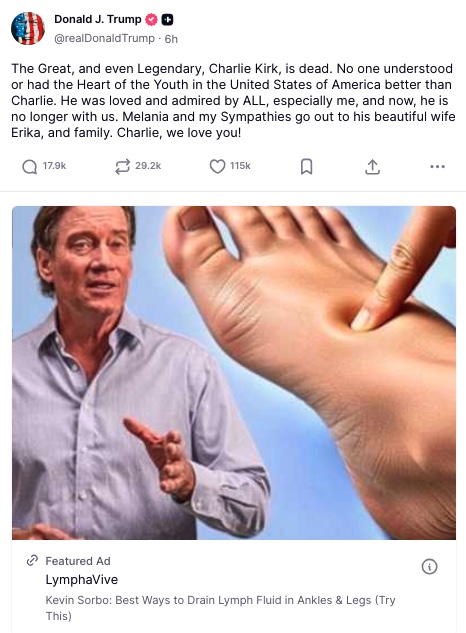
Task: Open Donald J. Trump profile avatar
Action: tap(28, 28)
